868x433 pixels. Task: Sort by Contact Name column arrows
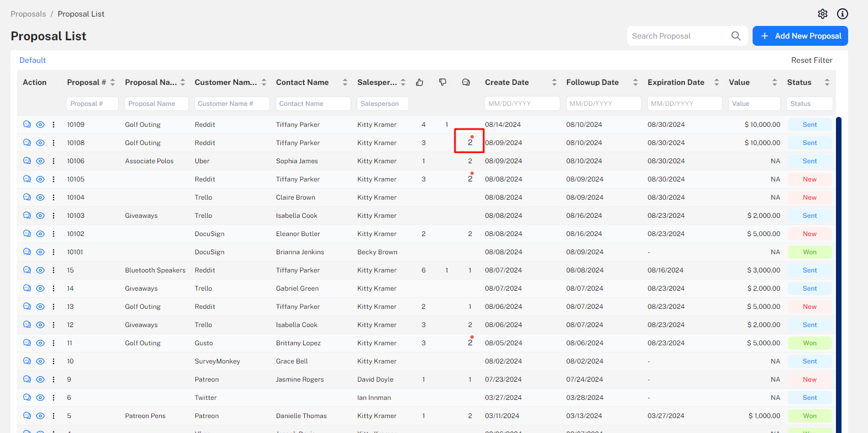pyautogui.click(x=345, y=82)
